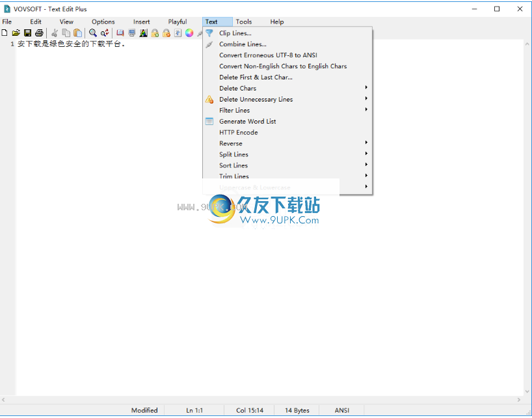This screenshot has width=532, height=418.
Task: Open the Playful menu
Action: pyautogui.click(x=178, y=21)
